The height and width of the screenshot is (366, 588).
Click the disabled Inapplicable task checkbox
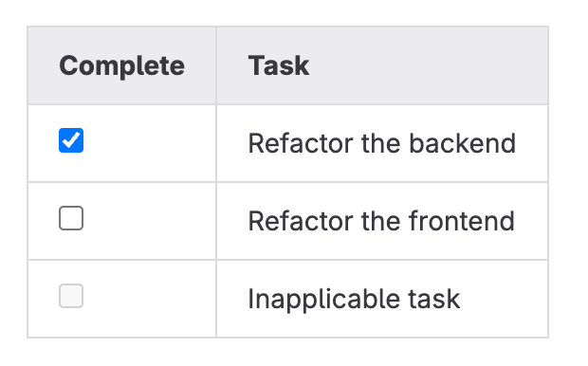coord(71,296)
